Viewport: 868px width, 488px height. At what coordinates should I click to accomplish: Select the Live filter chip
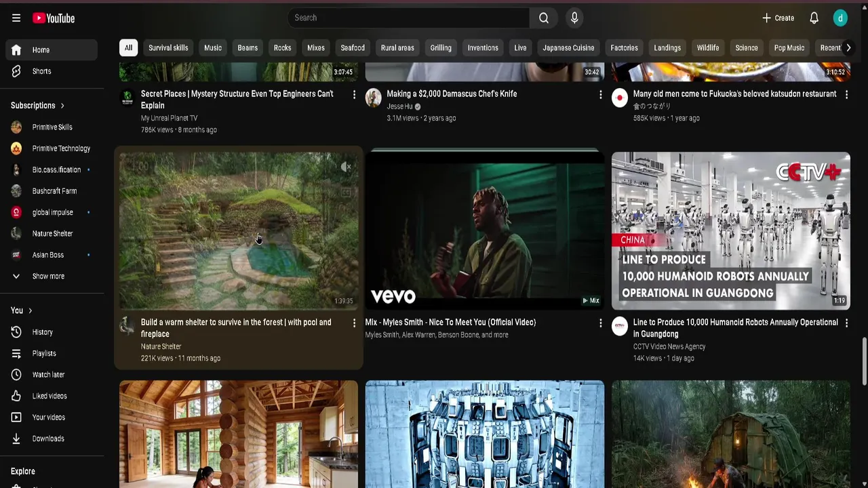pyautogui.click(x=520, y=48)
